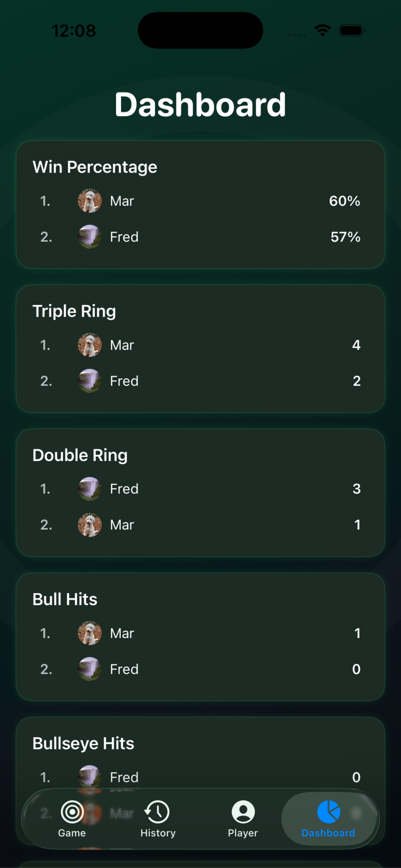Tap Fred's avatar in Win Percentage
The width and height of the screenshot is (401, 868).
coord(90,237)
